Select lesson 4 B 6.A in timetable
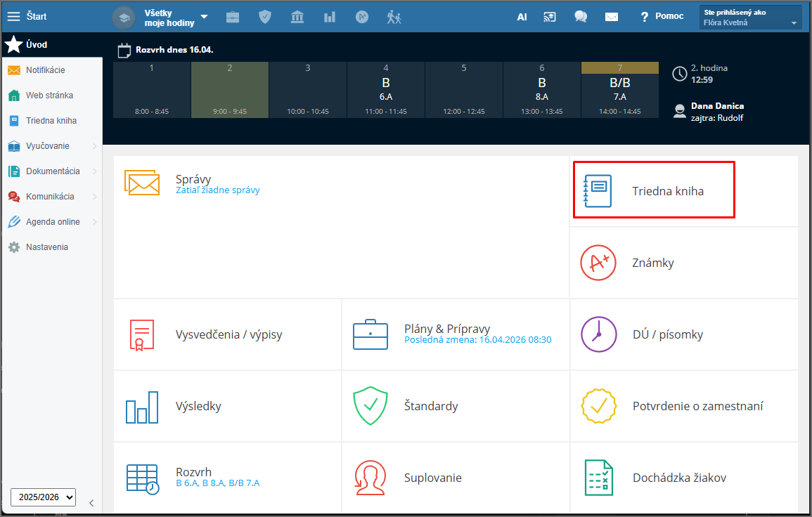Viewport: 812px width, 517px height. [385, 89]
